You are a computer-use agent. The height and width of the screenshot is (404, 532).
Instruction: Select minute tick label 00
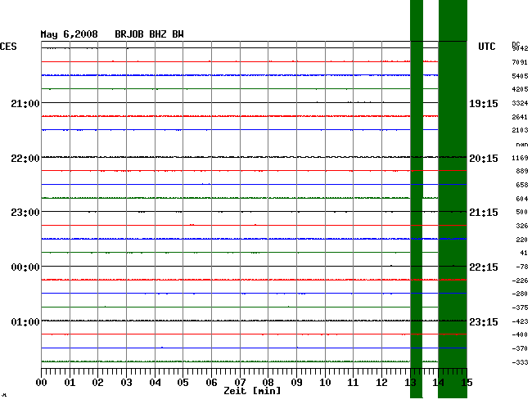point(42,383)
